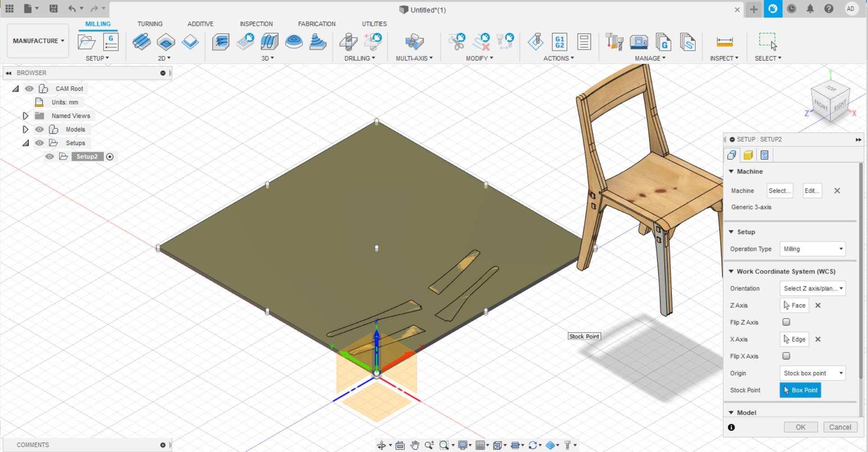Click the Post Process G1 G2 icon
Screen dimensions: 868x452
click(x=560, y=42)
